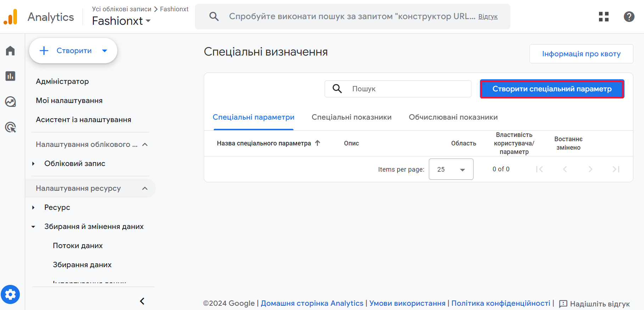The height and width of the screenshot is (310, 644).
Task: Click the Властивість користувача/параметр column header
Action: click(514, 143)
